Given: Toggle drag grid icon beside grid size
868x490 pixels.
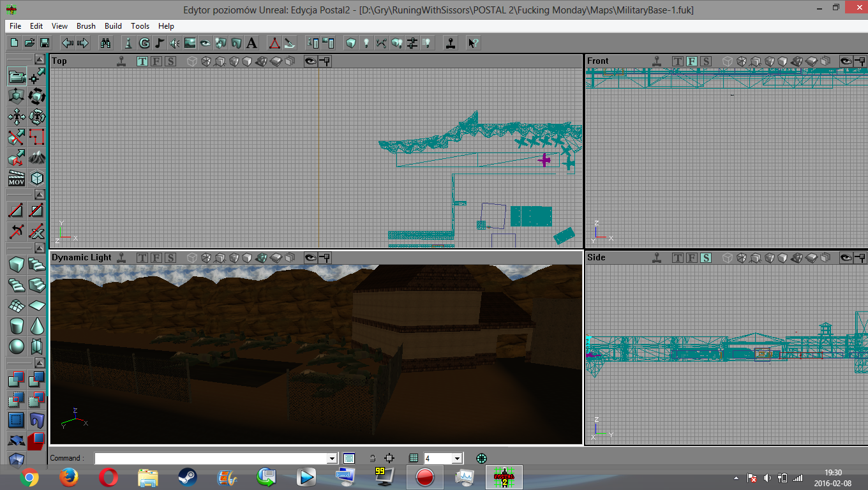Looking at the screenshot, I should point(414,458).
